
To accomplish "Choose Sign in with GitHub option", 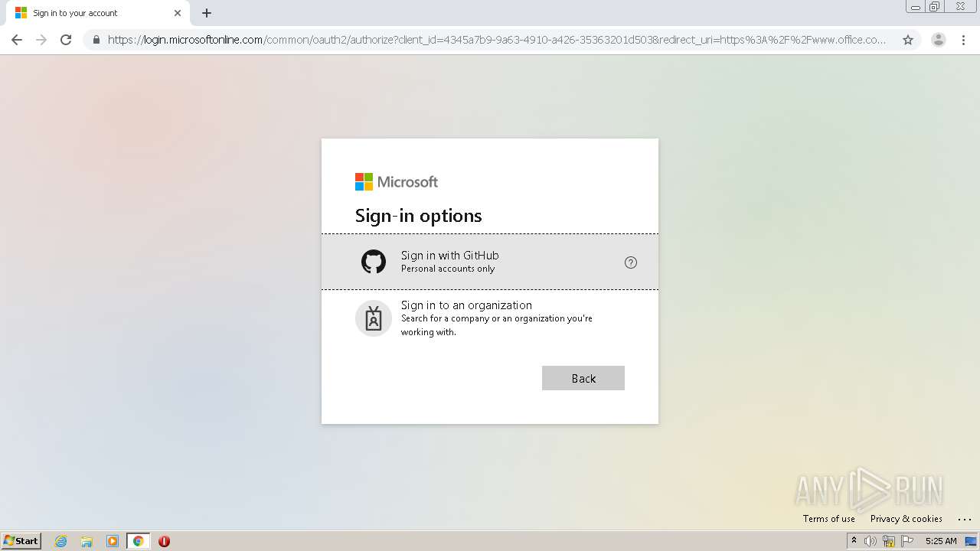I will coord(490,262).
